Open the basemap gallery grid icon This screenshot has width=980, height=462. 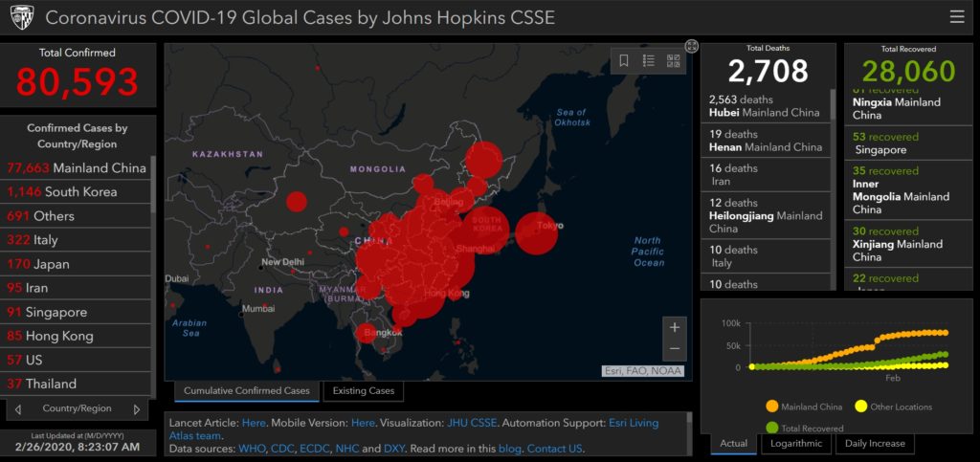pos(673,60)
